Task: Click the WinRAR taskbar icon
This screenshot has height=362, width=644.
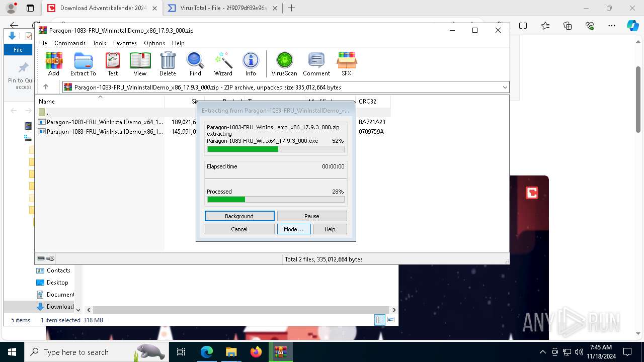Action: 280,352
